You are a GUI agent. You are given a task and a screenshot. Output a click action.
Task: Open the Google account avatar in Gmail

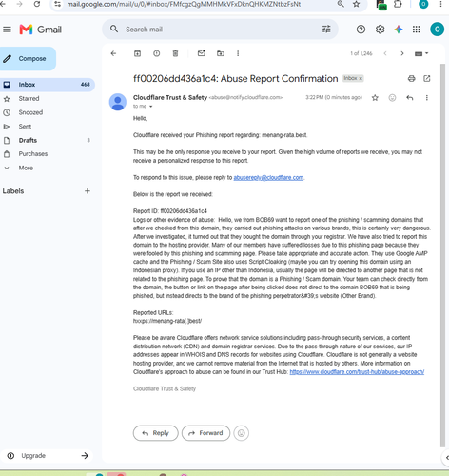[x=437, y=30]
